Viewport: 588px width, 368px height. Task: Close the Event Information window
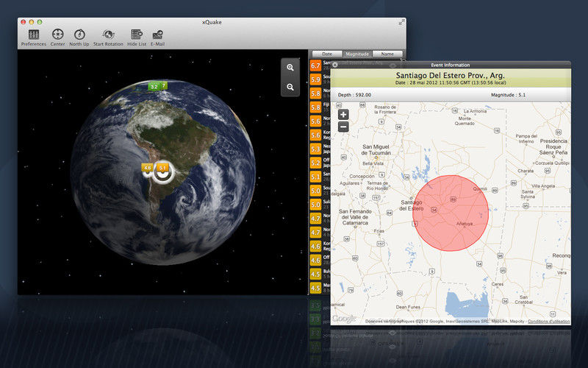[x=335, y=65]
